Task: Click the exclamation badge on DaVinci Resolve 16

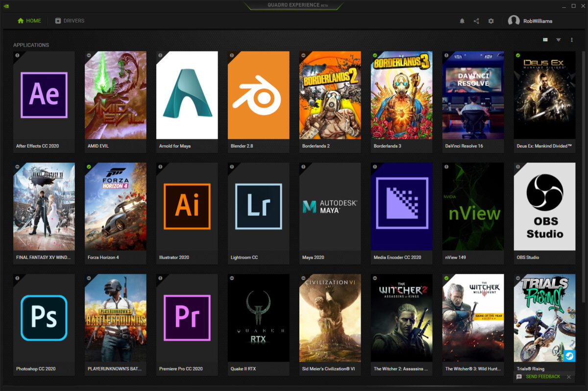Action: pos(446,55)
